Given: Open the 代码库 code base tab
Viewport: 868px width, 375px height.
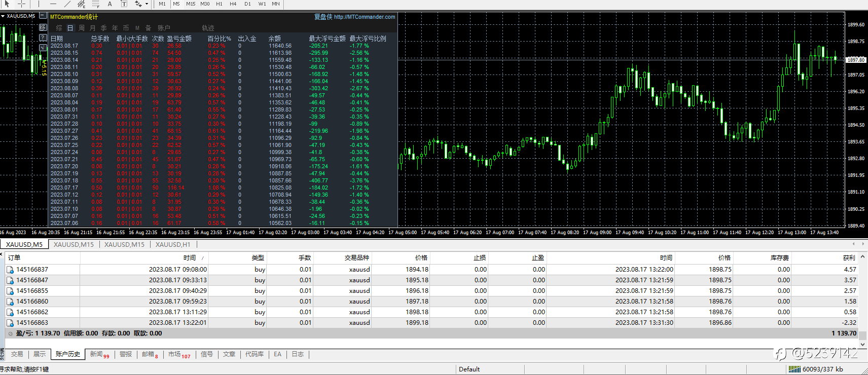Looking at the screenshot, I should coord(255,354).
